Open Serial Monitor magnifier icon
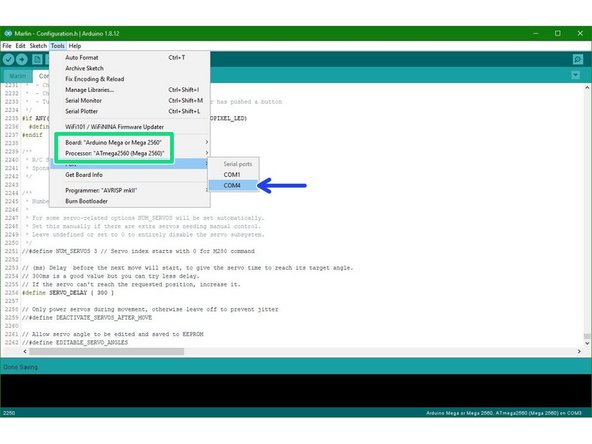592x444 pixels. click(578, 59)
